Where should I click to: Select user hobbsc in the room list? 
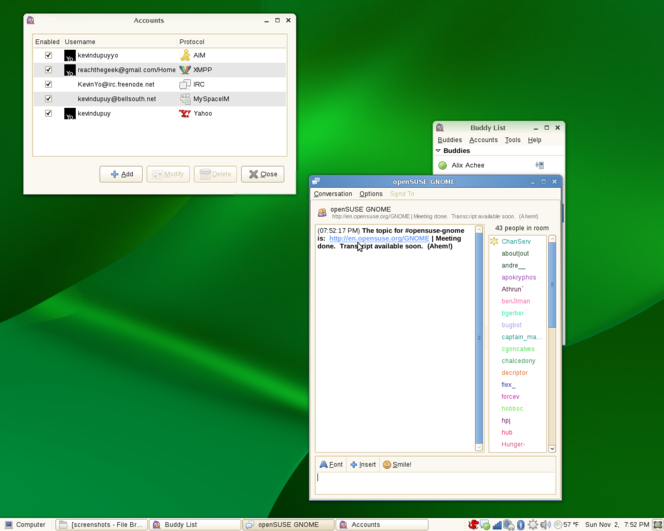(x=512, y=409)
